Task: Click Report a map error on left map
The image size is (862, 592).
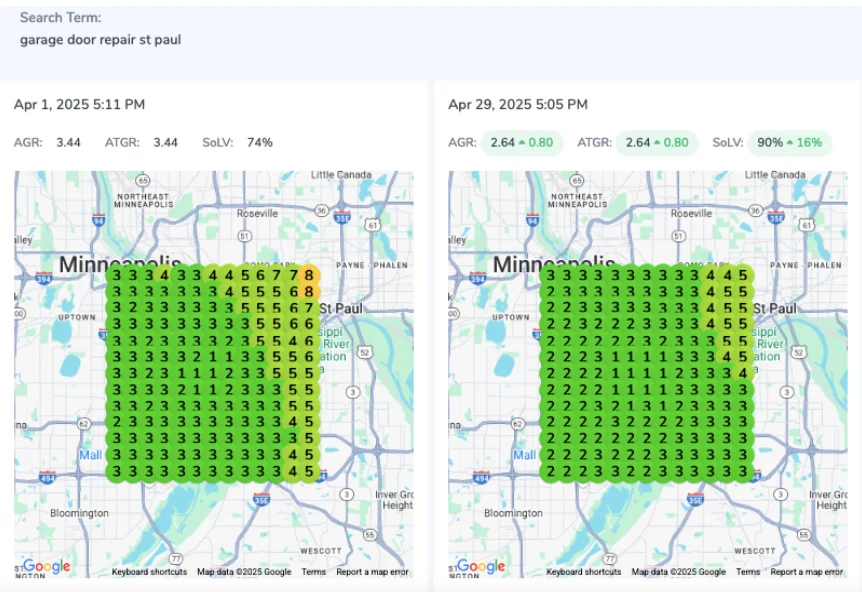Action: pos(372,572)
